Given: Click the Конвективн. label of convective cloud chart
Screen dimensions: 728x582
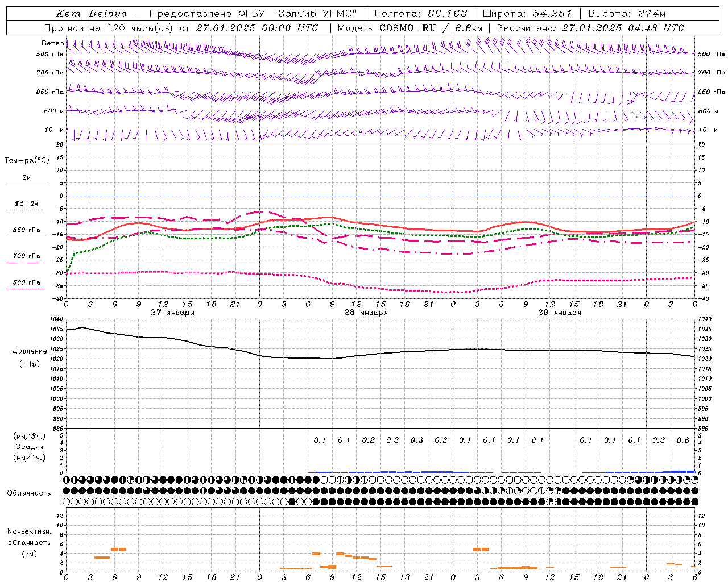Looking at the screenshot, I should pyautogui.click(x=29, y=531).
